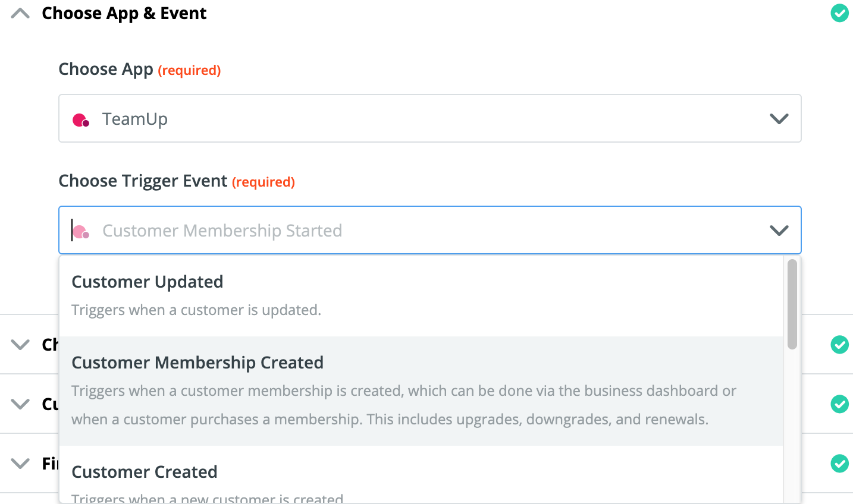Click the Choose App & Event heading
The width and height of the screenshot is (853, 504).
[x=124, y=13]
